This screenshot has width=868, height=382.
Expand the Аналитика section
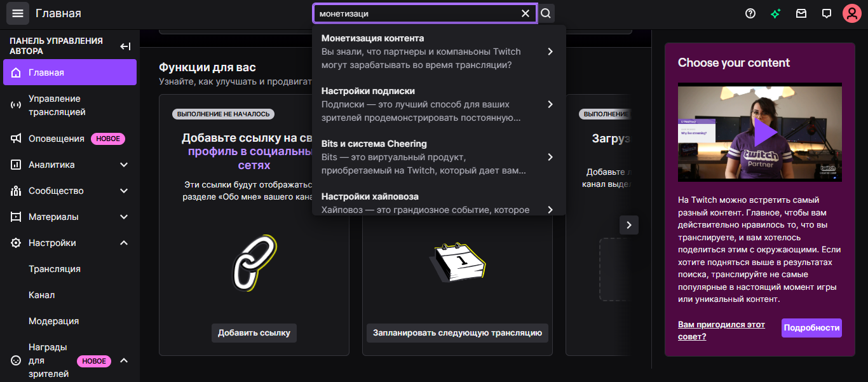pyautogui.click(x=124, y=165)
